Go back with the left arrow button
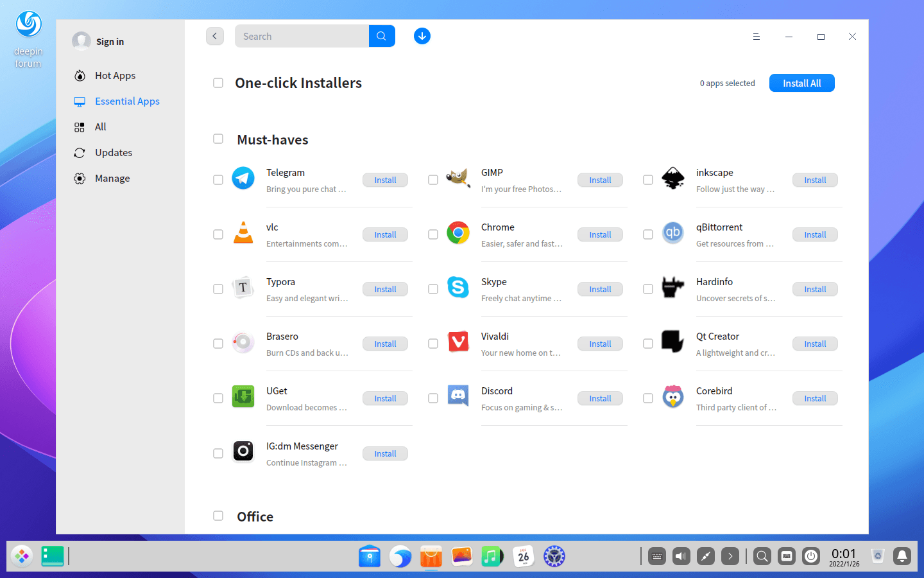Viewport: 924px width, 578px height. coord(215,36)
